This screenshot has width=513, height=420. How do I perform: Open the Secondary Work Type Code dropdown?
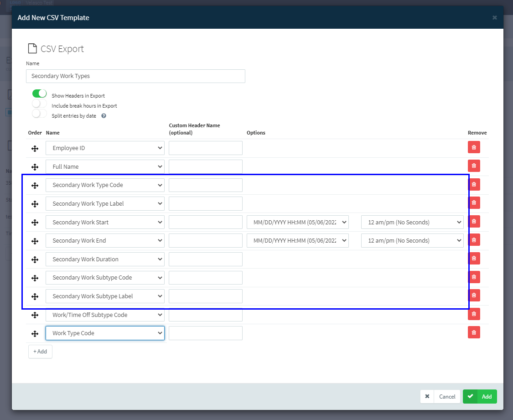pyautogui.click(x=105, y=185)
